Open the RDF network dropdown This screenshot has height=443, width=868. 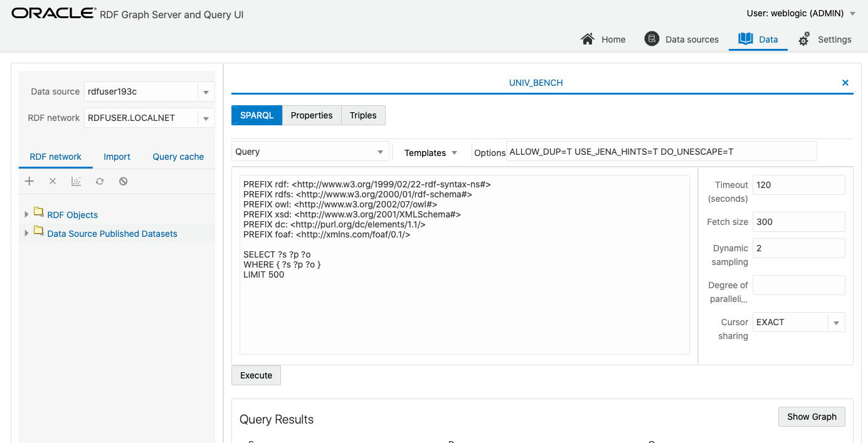click(x=206, y=118)
